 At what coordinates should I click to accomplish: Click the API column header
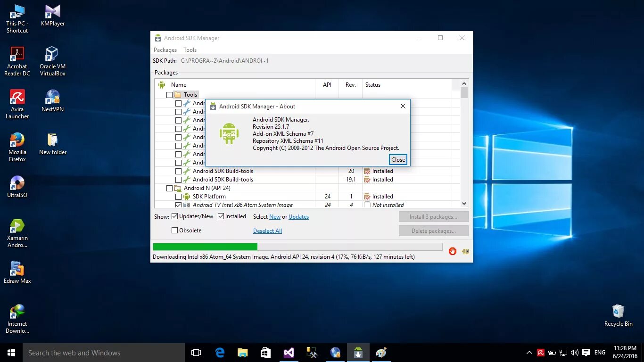[327, 85]
